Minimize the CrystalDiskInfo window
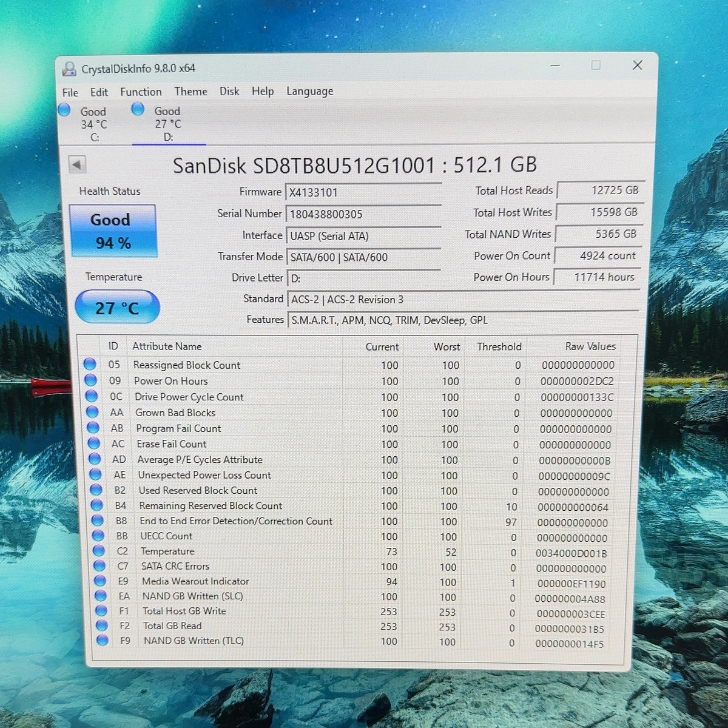The width and height of the screenshot is (728, 728). coord(555,66)
